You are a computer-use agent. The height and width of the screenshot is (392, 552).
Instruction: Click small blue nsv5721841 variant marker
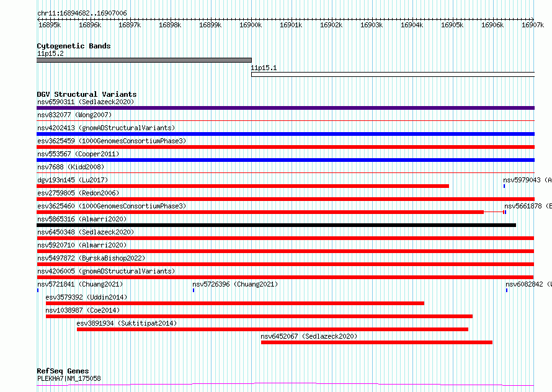pos(38,290)
